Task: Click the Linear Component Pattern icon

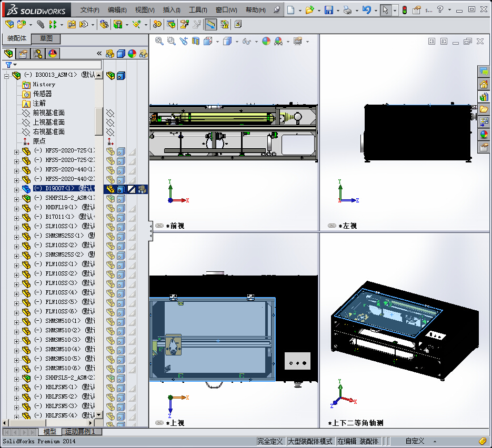Action: tap(53, 24)
